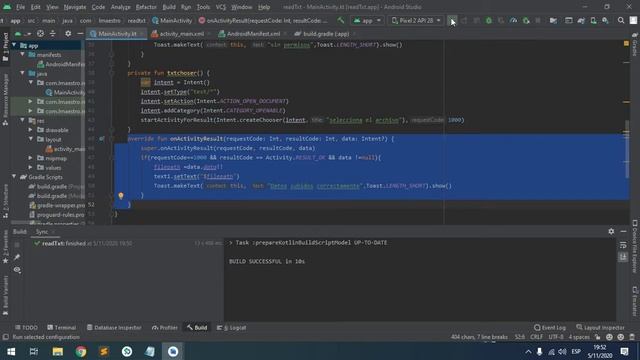640x360 pixels.
Task: Collapse the layout folder
Action: coord(31,139)
